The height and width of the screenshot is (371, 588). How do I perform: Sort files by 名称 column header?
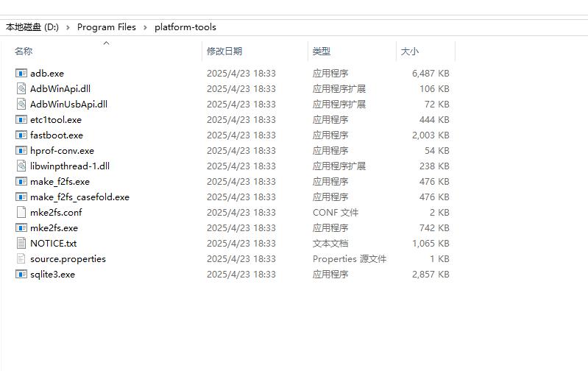24,51
